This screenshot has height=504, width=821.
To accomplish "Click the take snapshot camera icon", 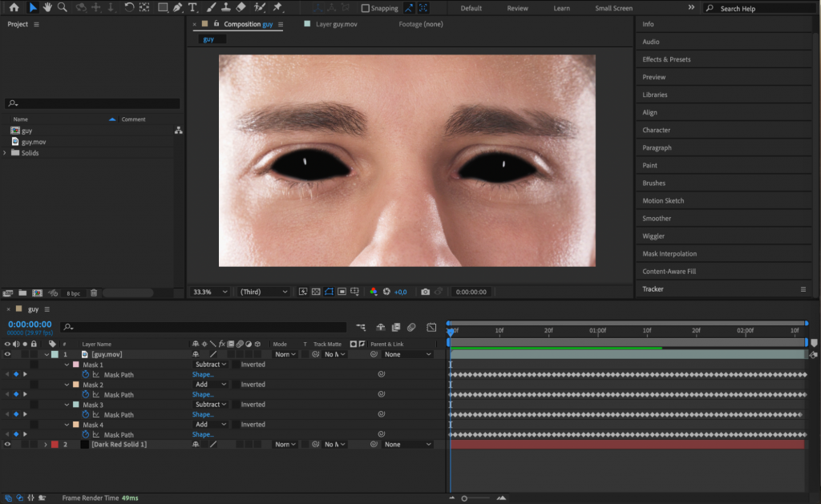I will tap(425, 292).
